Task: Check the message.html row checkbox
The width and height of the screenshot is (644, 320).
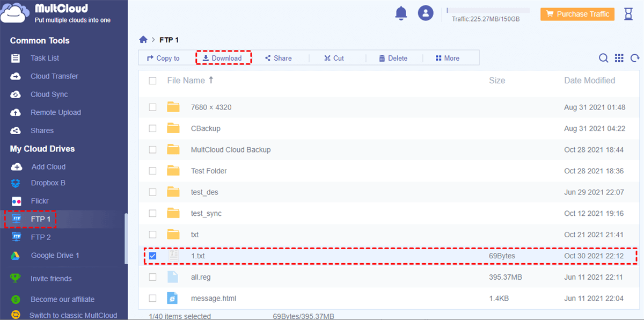Action: (152, 298)
